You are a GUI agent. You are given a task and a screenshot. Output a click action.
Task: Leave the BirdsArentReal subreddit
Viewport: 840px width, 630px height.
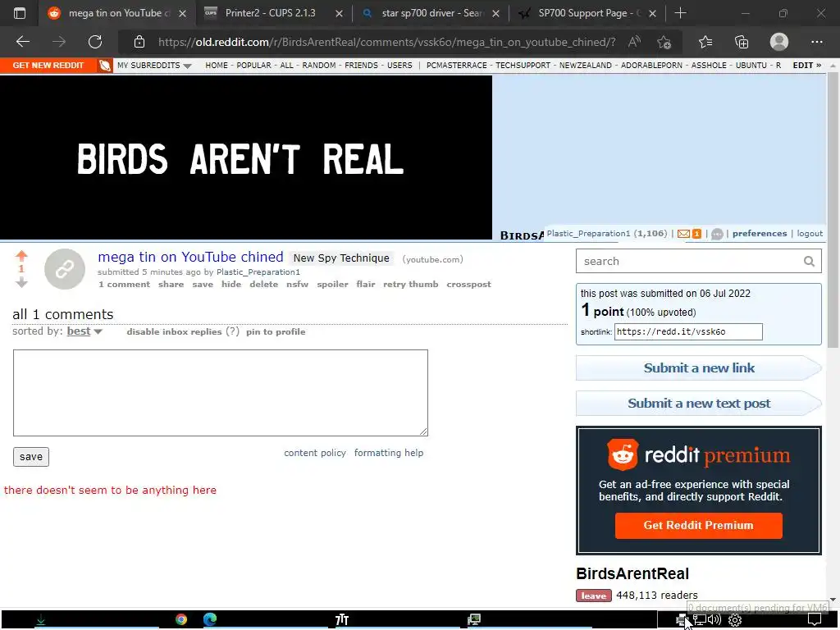(594, 596)
